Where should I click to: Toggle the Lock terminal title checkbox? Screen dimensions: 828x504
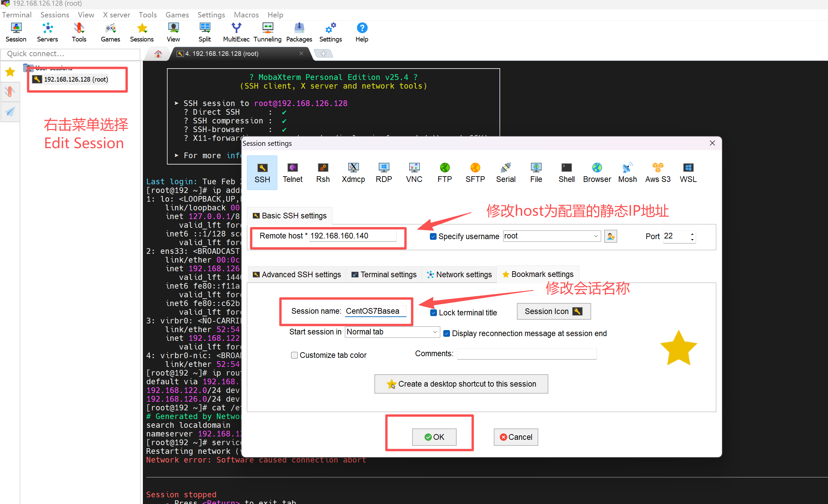[x=434, y=313]
